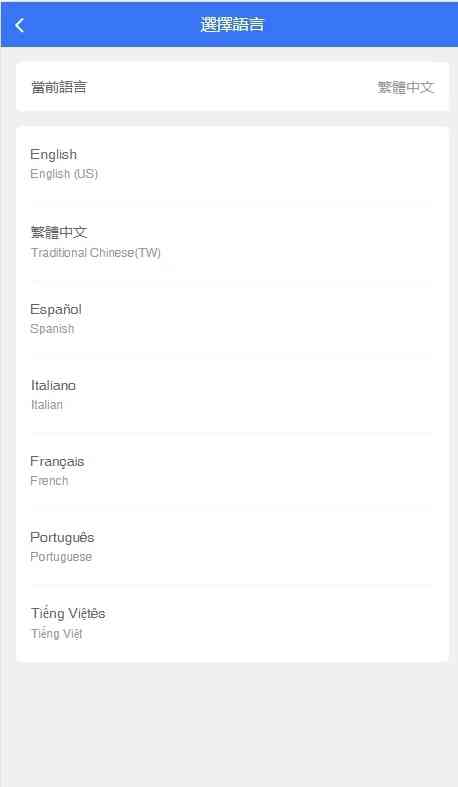Tap the Portuguese subtitle label
Screen dimensions: 458x787
point(61,557)
